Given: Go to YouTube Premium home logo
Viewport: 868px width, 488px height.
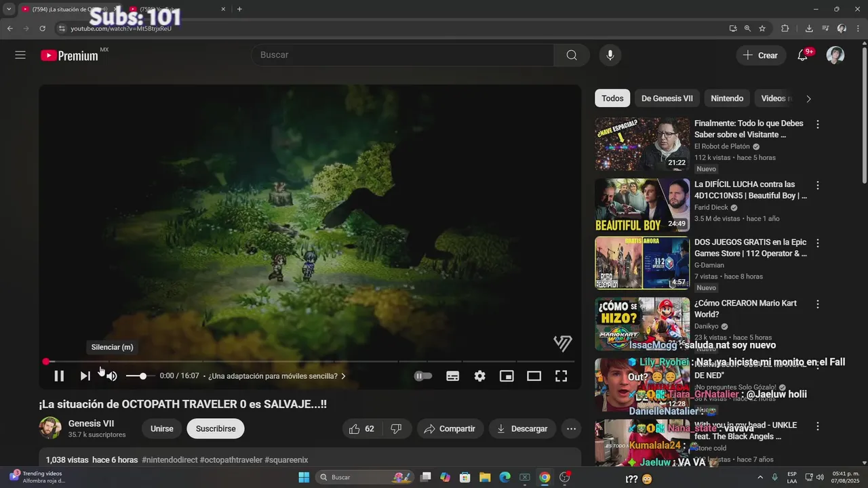Looking at the screenshot, I should tap(70, 56).
